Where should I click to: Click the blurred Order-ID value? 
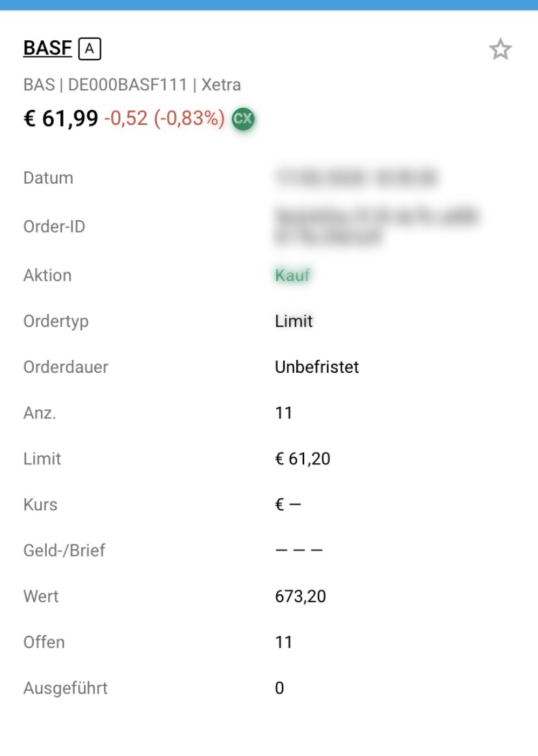pyautogui.click(x=376, y=226)
